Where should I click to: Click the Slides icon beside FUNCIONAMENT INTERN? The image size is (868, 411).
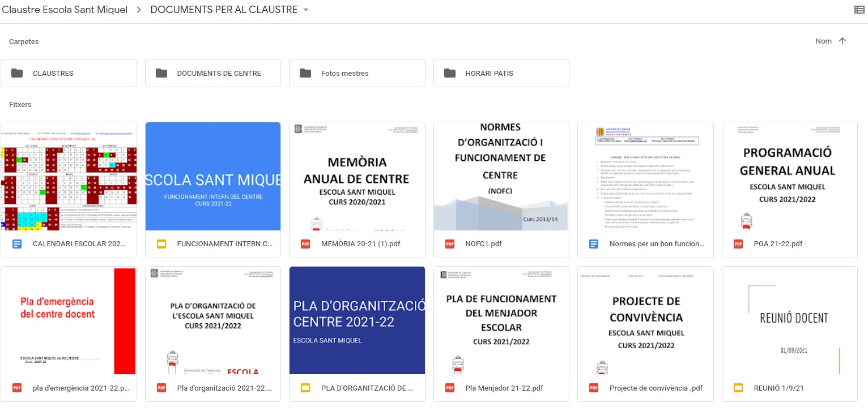click(x=161, y=244)
